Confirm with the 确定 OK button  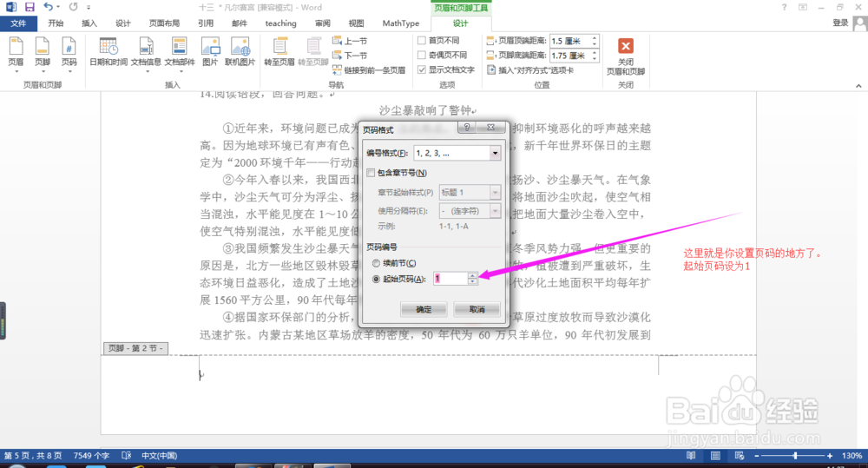tap(424, 309)
